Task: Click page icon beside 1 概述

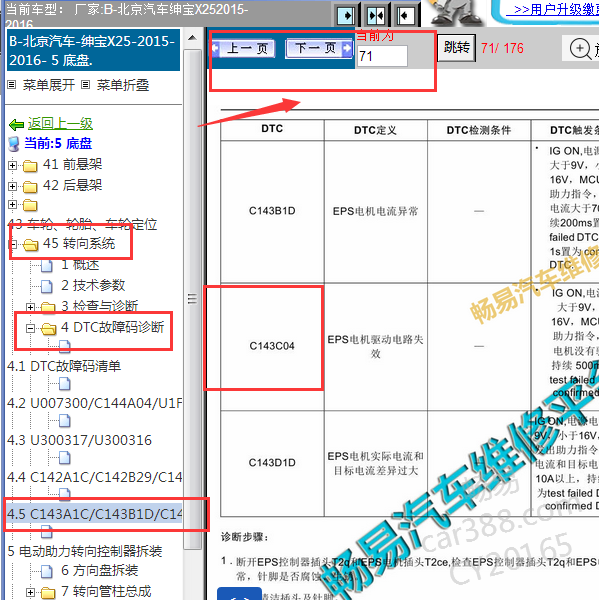Action: click(x=47, y=266)
